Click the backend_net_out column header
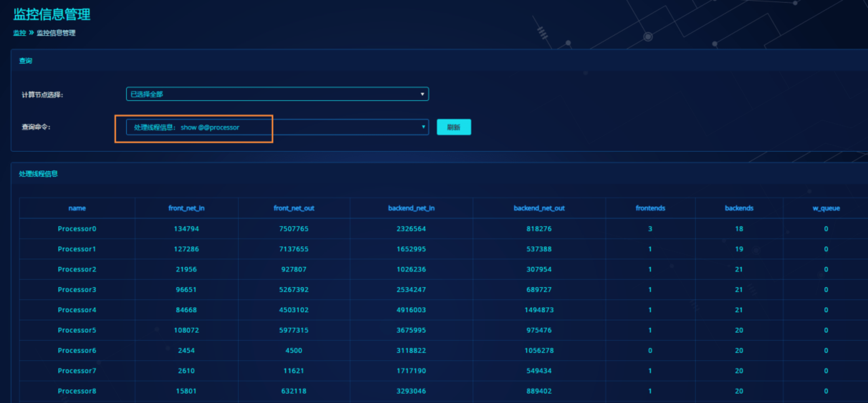Screen dimensions: 868x403 coord(539,208)
